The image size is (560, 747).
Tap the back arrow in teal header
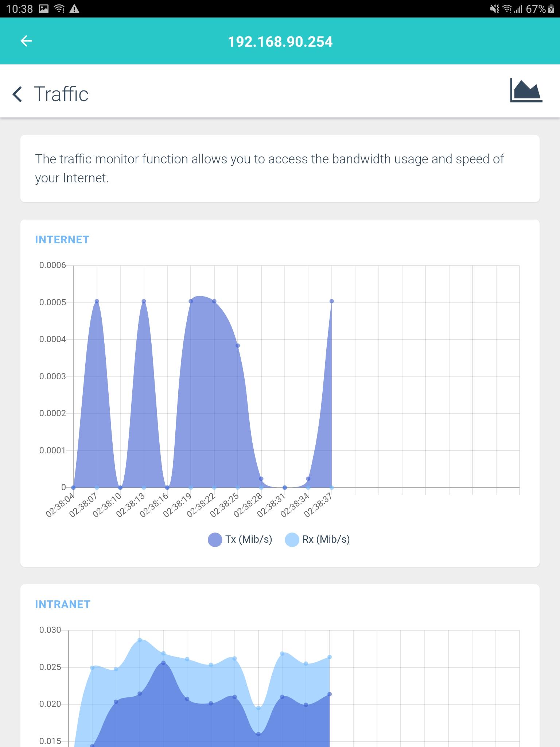coord(26,41)
